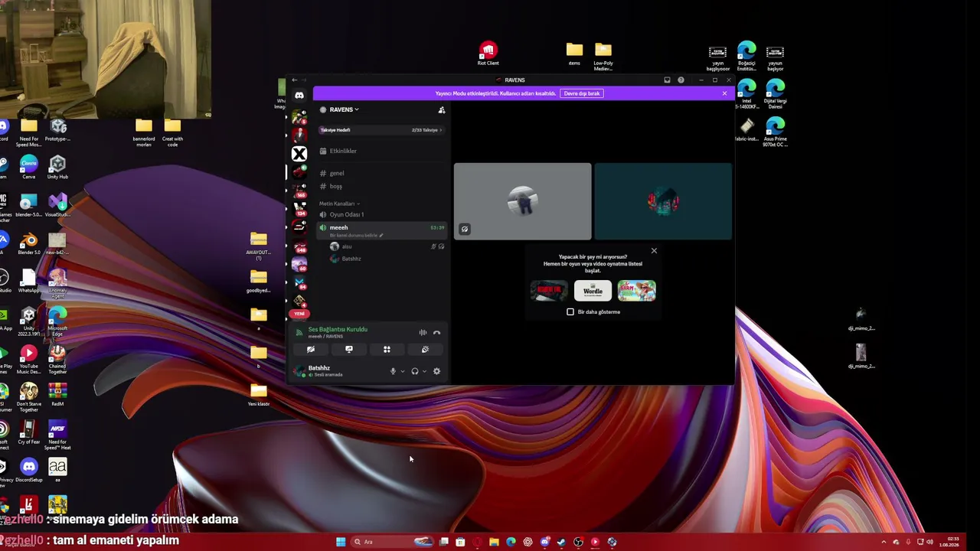Dismiss the purple streamer mode banner

[x=724, y=93]
